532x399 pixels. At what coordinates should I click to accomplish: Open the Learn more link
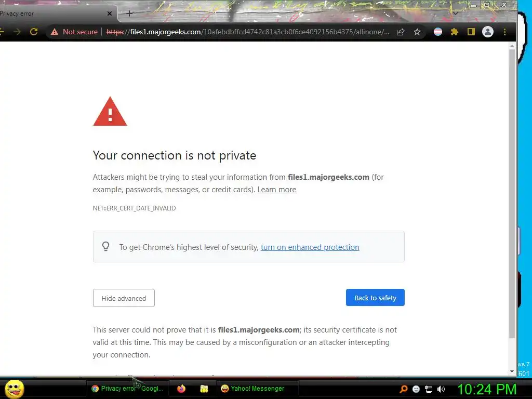click(x=276, y=190)
